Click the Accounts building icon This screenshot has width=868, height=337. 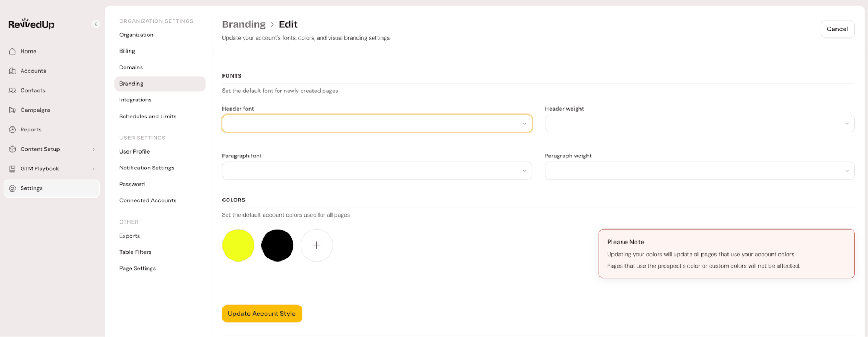[12, 71]
